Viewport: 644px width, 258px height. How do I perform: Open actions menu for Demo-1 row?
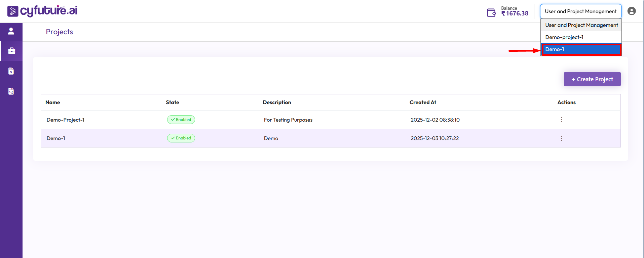(561, 138)
